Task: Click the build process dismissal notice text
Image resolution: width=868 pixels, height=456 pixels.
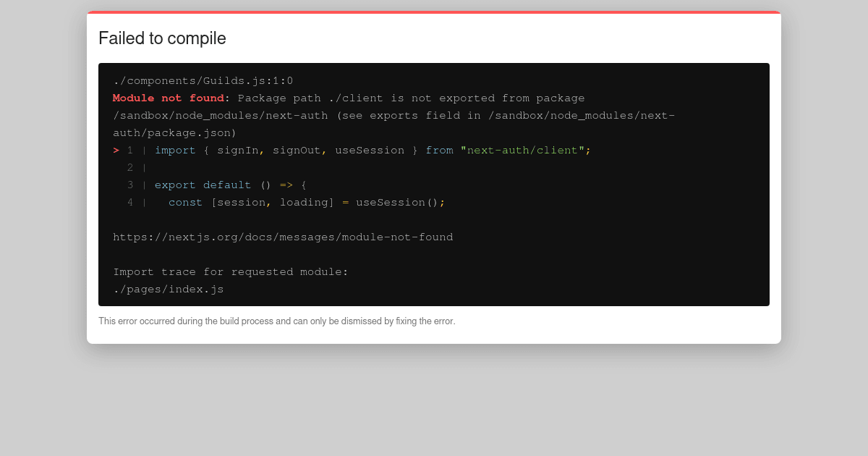Action: [277, 321]
